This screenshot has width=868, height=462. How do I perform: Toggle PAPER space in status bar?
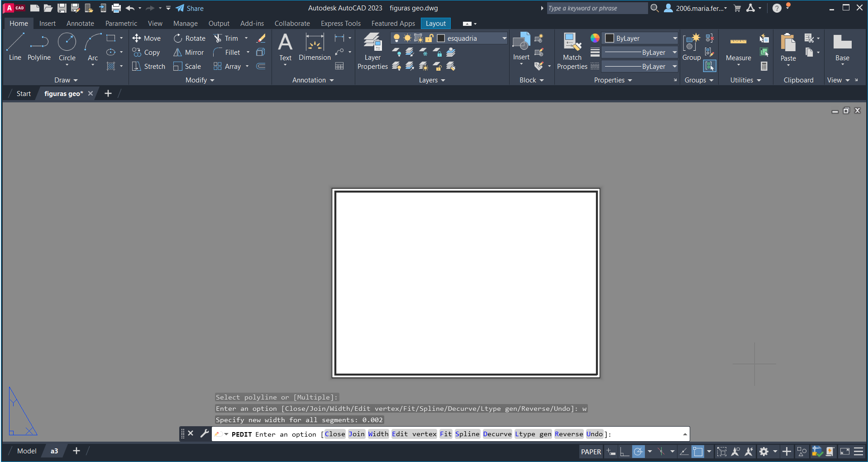(591, 452)
